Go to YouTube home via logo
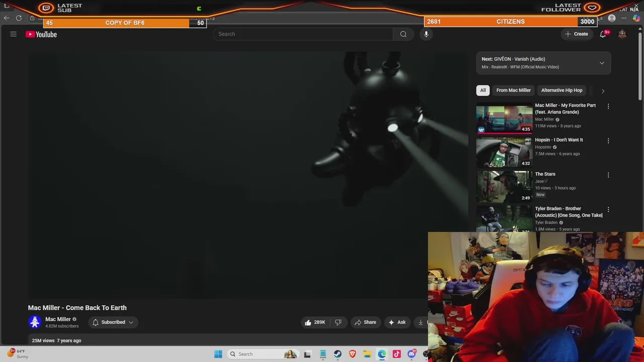Viewport: 644px width, 362px height. (x=41, y=34)
